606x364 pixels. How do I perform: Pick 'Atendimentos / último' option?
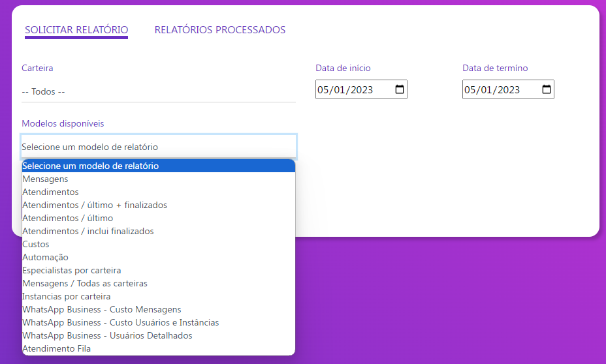159,218
